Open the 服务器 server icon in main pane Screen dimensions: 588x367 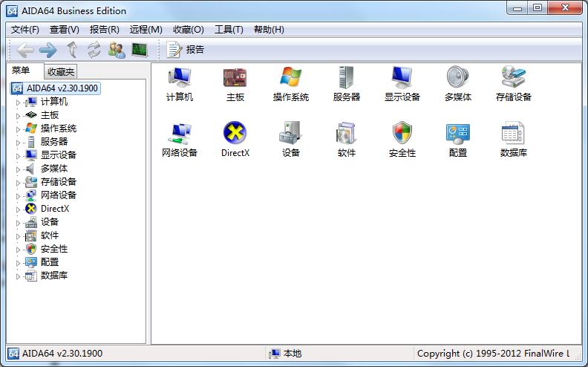coord(346,77)
